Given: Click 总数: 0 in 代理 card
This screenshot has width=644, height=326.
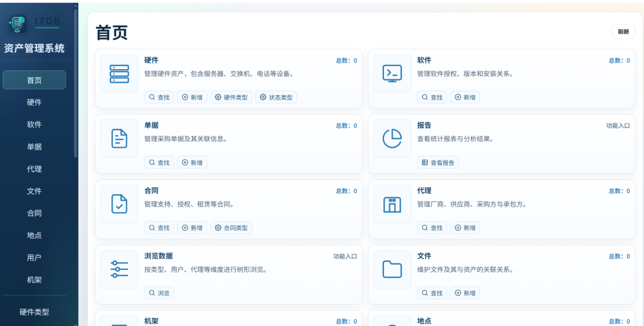Looking at the screenshot, I should tap(620, 191).
